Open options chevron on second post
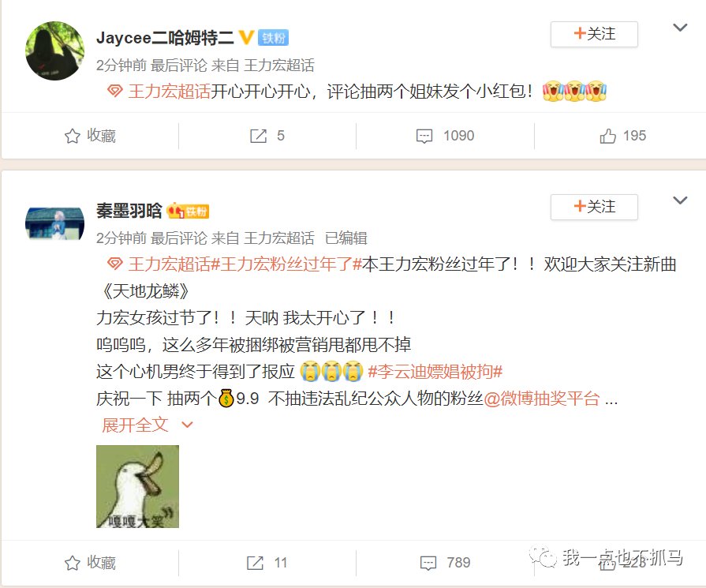The height and width of the screenshot is (588, 706). [680, 200]
